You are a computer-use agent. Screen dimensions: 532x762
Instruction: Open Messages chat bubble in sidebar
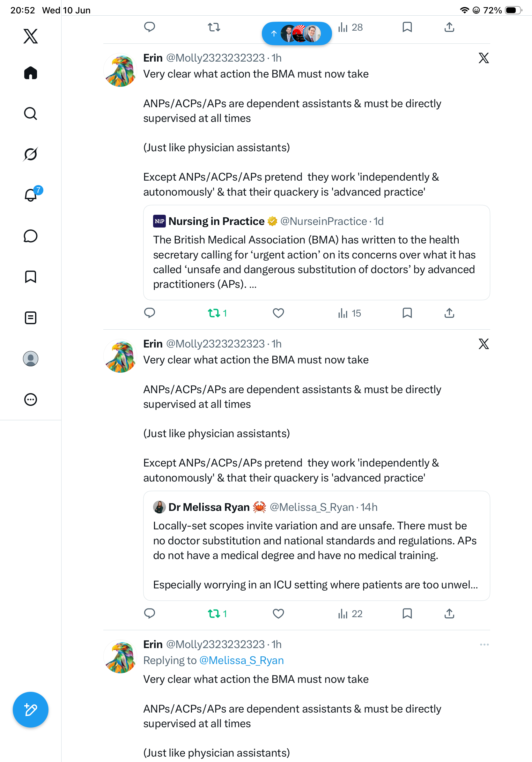(x=31, y=236)
